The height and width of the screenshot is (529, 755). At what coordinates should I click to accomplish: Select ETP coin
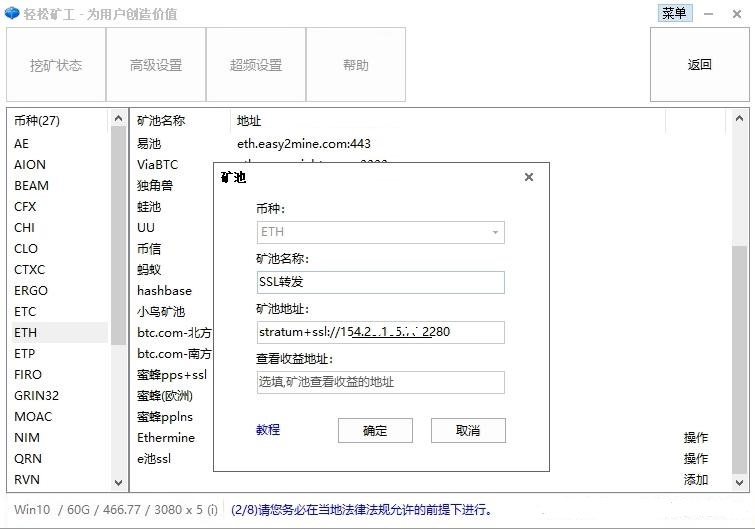pos(25,354)
